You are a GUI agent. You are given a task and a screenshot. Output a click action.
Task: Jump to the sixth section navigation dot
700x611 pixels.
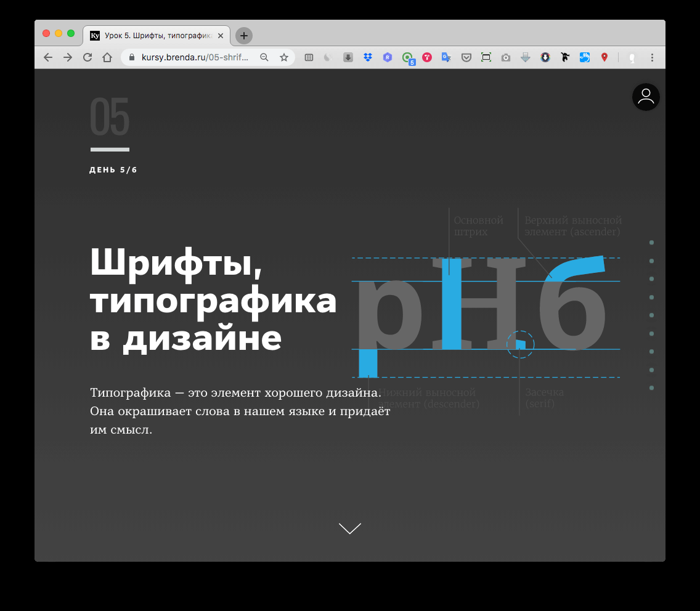[652, 333]
